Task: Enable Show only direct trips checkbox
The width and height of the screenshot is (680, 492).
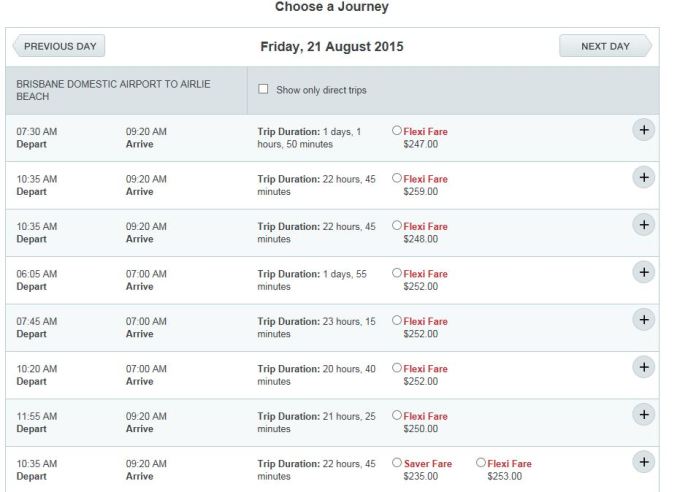Action: pyautogui.click(x=264, y=90)
